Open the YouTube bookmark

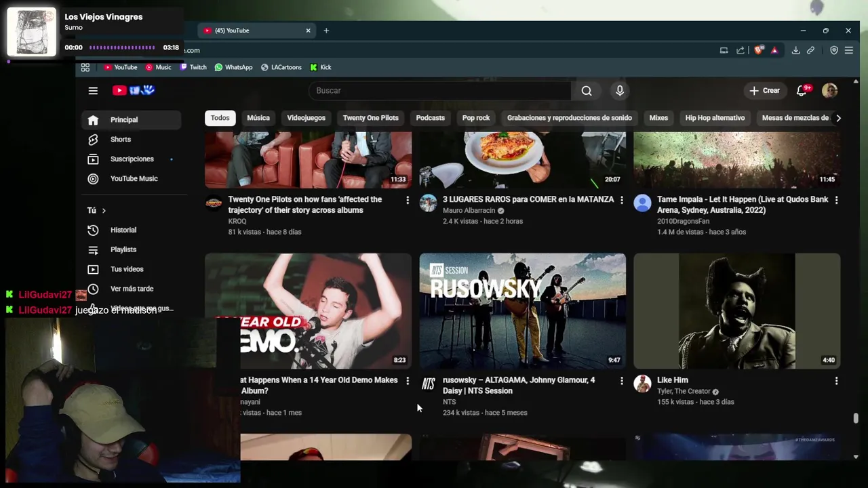(120, 67)
